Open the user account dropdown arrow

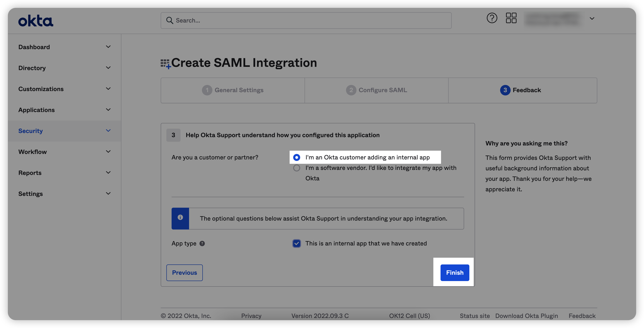coord(592,19)
